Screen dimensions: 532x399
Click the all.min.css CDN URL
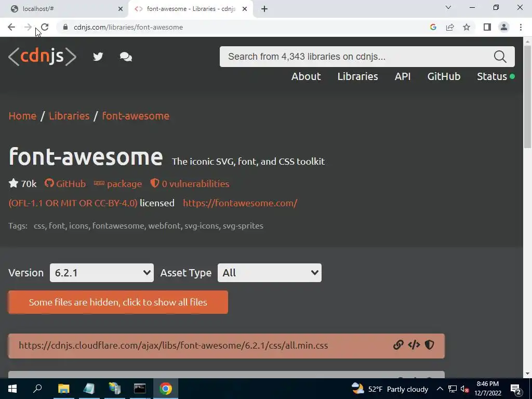click(x=174, y=345)
